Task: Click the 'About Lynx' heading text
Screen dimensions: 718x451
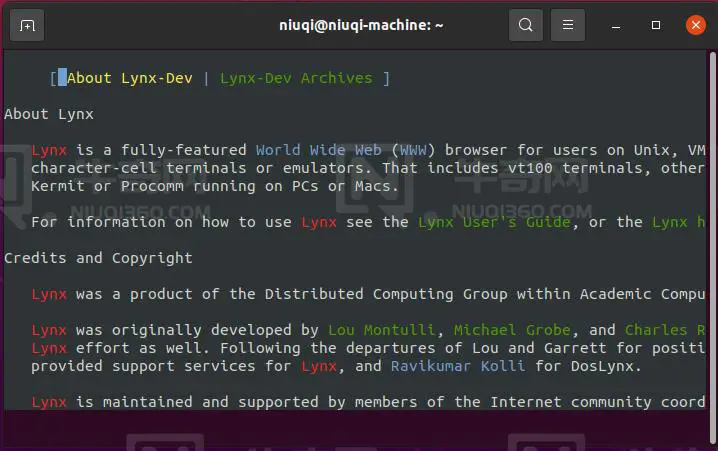Action: click(49, 114)
